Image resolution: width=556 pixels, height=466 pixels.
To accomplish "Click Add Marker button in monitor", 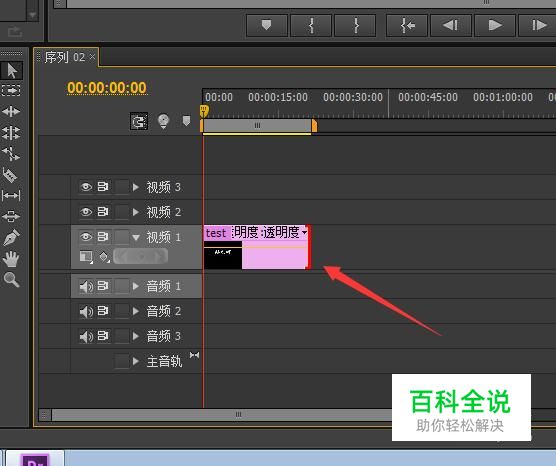I will pyautogui.click(x=267, y=25).
